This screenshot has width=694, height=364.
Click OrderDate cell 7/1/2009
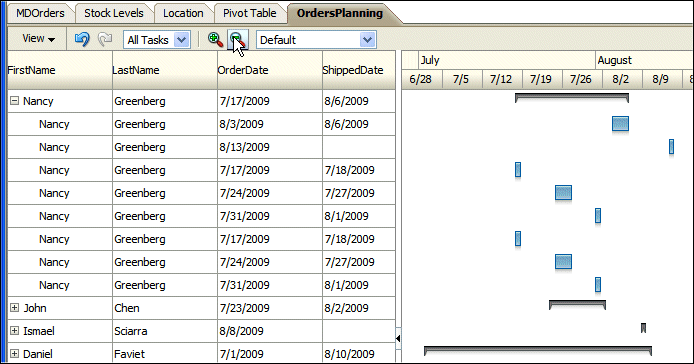[x=270, y=354]
